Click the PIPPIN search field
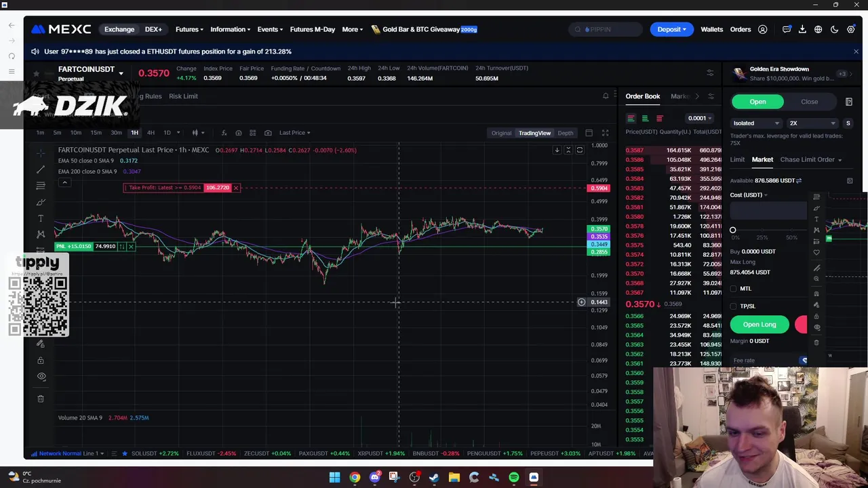Viewport: 868px width, 488px height. [606, 29]
